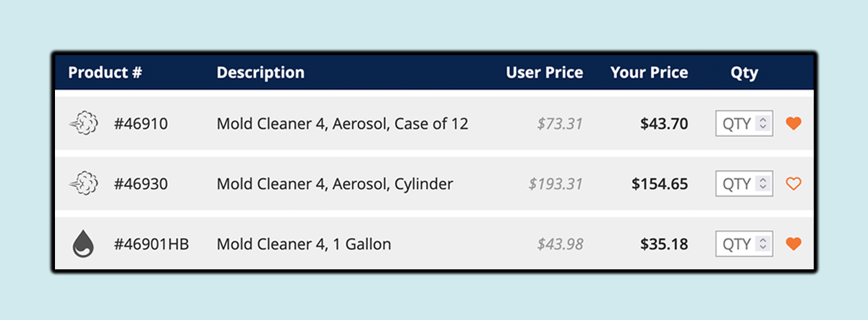Select the $35.18 price for 1 Gallon
This screenshot has width=868, height=320.
point(664,244)
